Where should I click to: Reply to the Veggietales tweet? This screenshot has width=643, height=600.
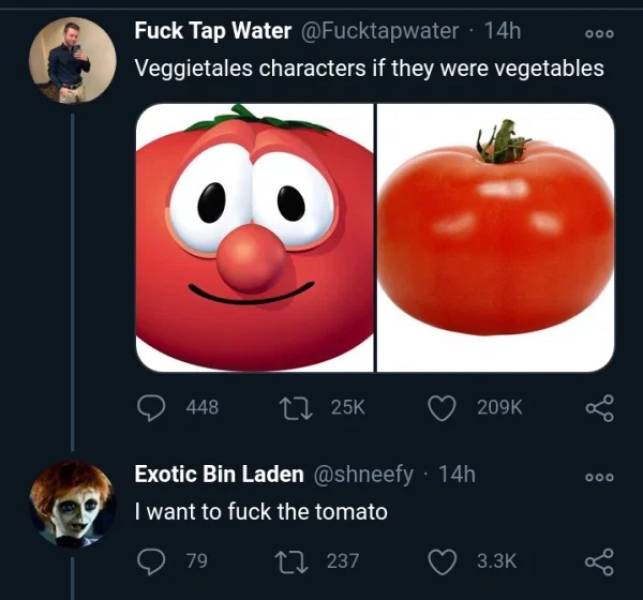(x=150, y=406)
